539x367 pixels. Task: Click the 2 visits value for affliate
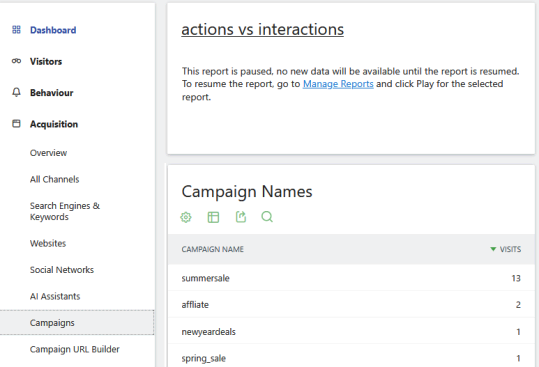[x=518, y=304]
